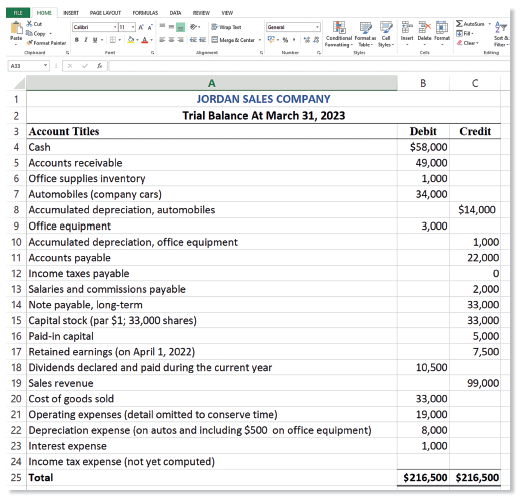Click the formula bar input field
Image resolution: width=524 pixels, height=502 pixels.
(309, 66)
